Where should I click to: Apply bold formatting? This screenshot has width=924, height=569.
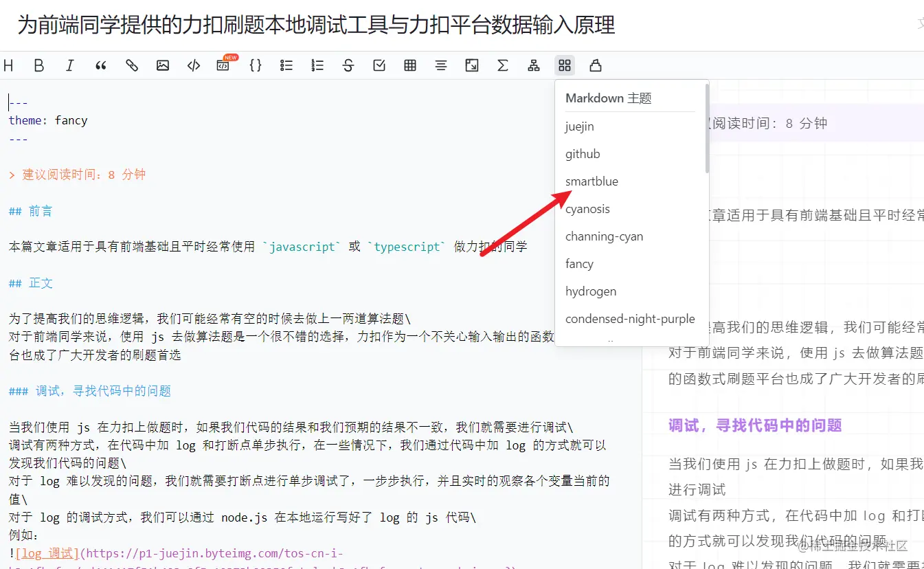38,65
